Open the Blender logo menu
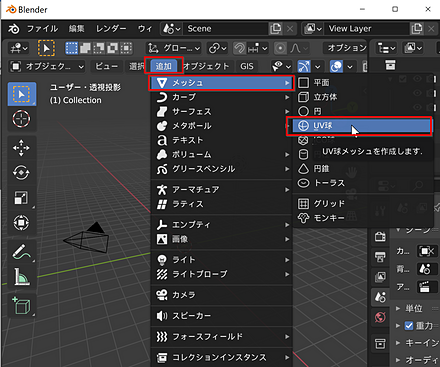440x367 pixels. tap(14, 29)
